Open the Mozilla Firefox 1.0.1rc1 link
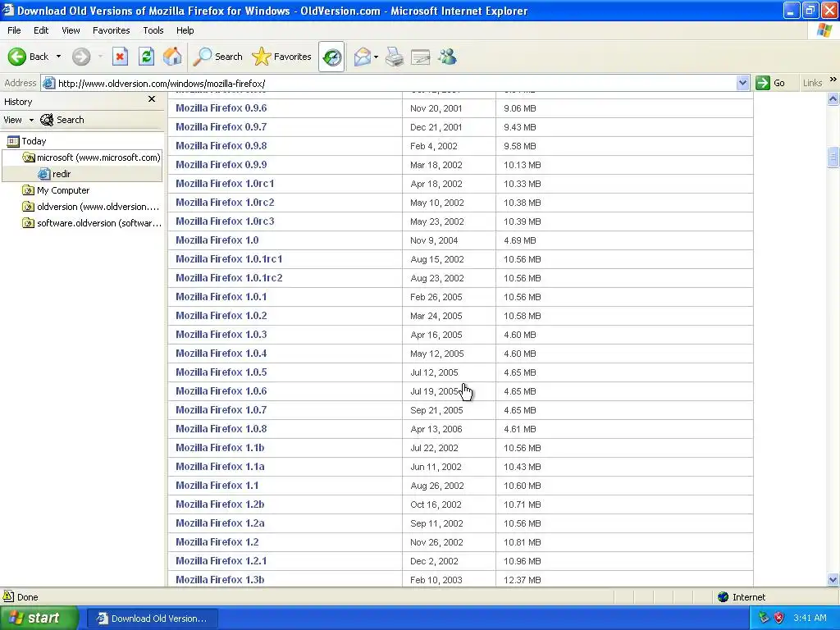The image size is (840, 630). click(229, 258)
